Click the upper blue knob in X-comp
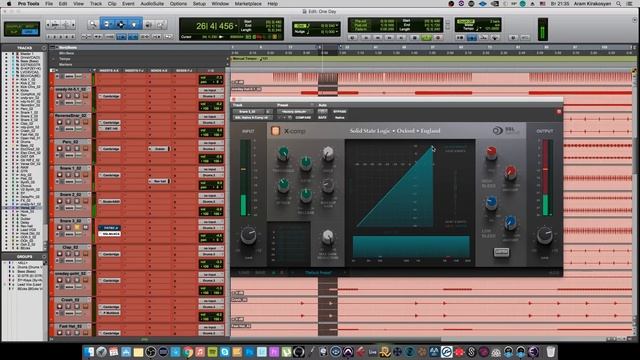This screenshot has height=360, width=640. [491, 202]
